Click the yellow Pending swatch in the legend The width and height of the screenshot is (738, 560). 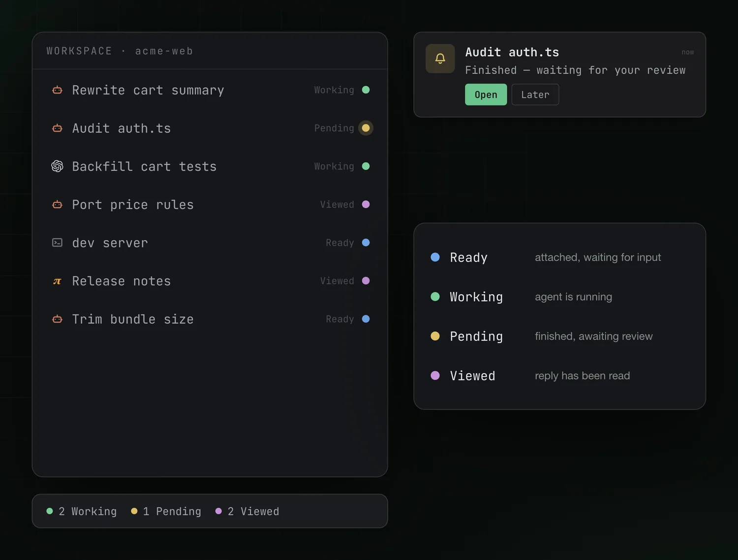click(x=435, y=336)
